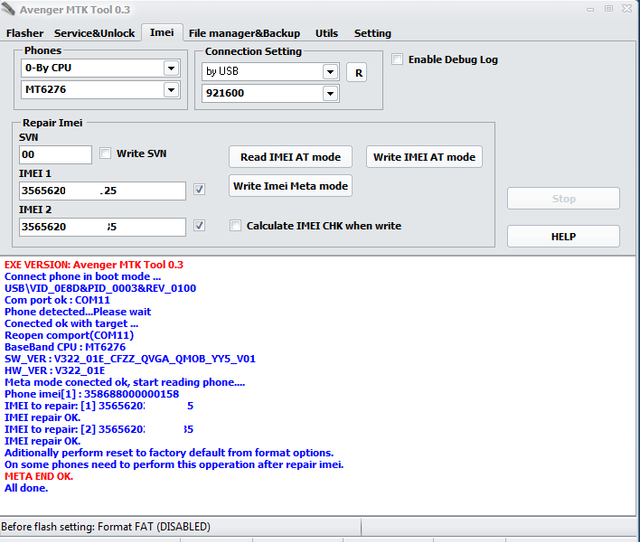
Task: Click the R refresh ports button
Action: coord(358,73)
